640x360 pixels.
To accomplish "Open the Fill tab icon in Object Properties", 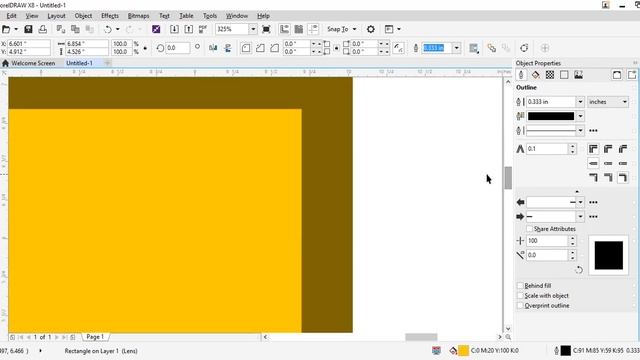I will [x=536, y=75].
